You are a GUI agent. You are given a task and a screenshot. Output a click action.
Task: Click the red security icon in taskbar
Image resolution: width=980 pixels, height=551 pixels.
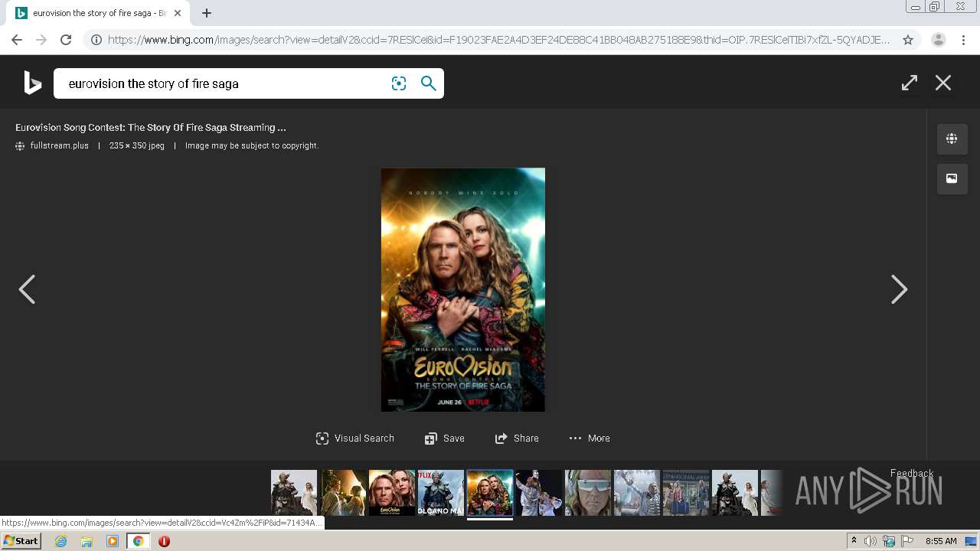164,541
